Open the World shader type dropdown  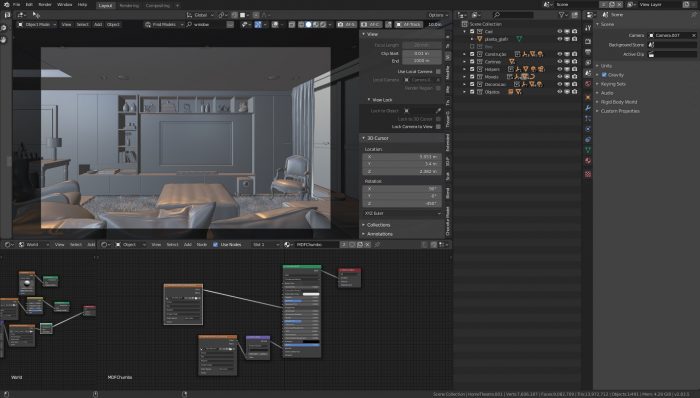tap(33, 245)
